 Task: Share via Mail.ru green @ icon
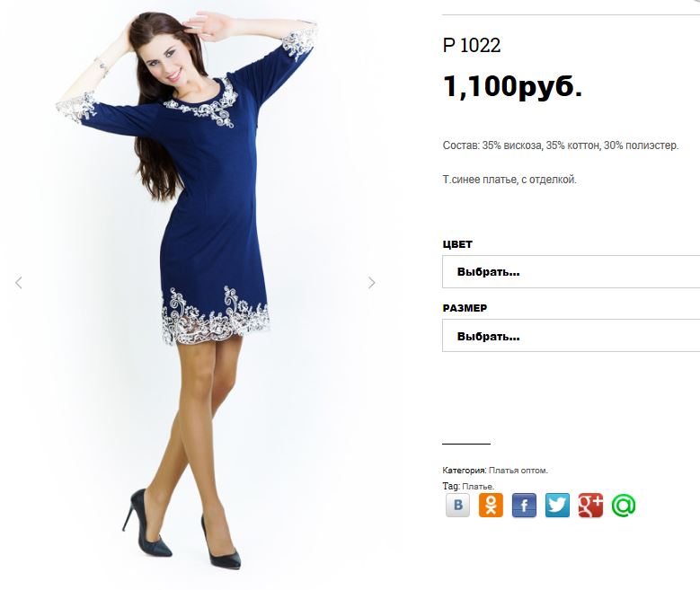[x=624, y=506]
